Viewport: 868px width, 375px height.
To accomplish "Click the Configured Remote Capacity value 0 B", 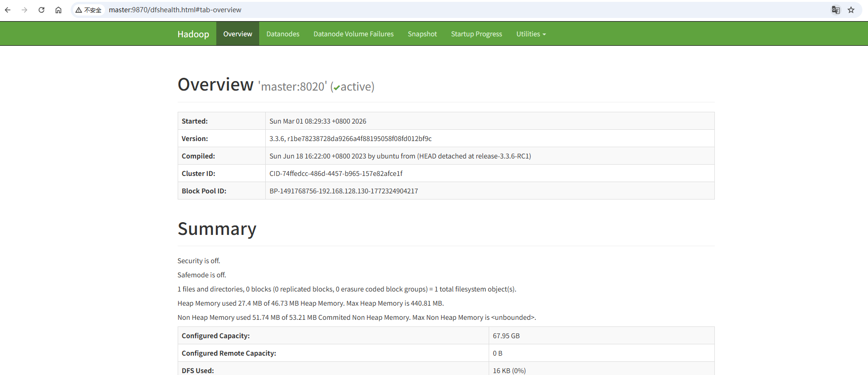I will (x=498, y=353).
